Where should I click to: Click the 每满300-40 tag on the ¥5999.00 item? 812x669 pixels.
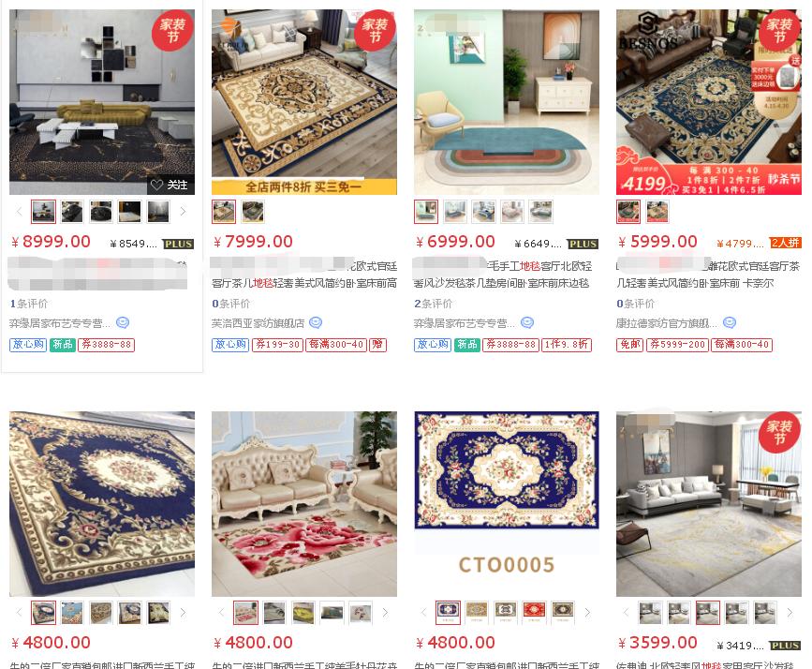[742, 345]
